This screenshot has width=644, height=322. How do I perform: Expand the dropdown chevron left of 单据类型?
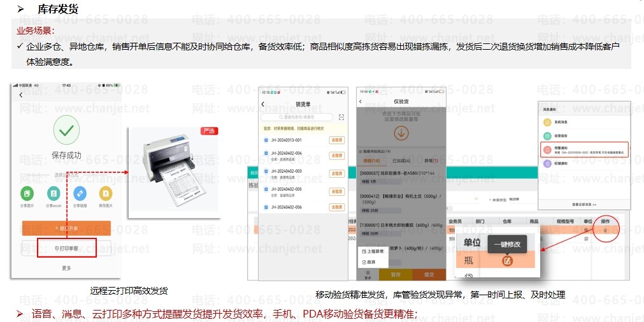(476, 199)
